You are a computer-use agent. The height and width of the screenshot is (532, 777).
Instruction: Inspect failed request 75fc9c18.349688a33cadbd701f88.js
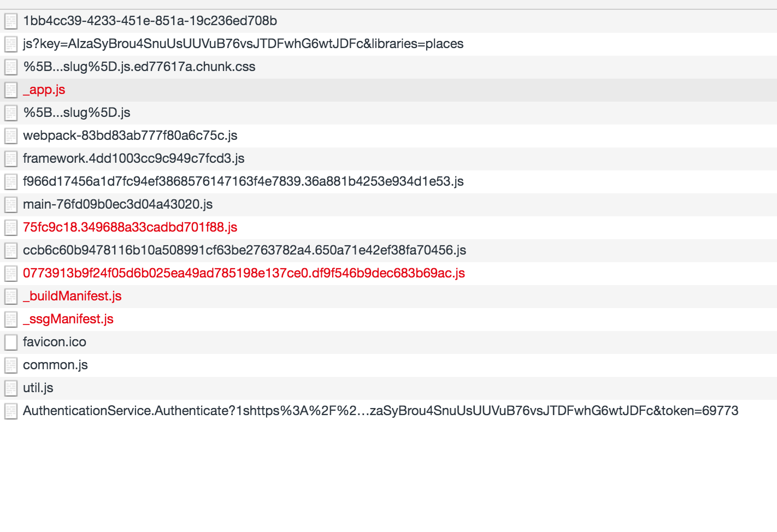pyautogui.click(x=388, y=228)
